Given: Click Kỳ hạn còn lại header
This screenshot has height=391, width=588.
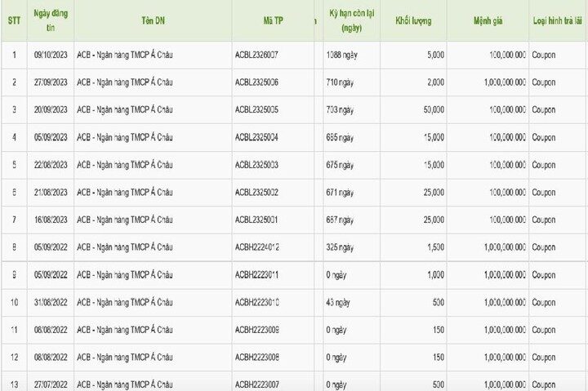Looking at the screenshot, I should (352, 20).
